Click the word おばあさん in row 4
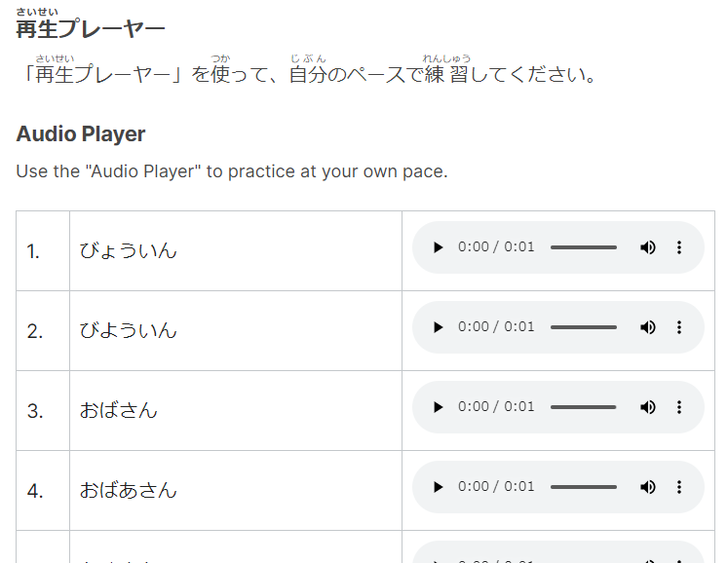This screenshot has width=728, height=563. 128,491
